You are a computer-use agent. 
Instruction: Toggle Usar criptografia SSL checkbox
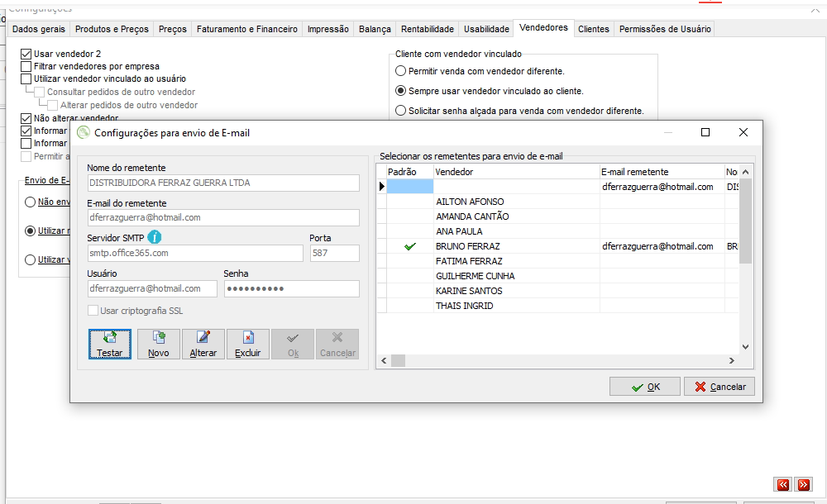[x=93, y=311]
